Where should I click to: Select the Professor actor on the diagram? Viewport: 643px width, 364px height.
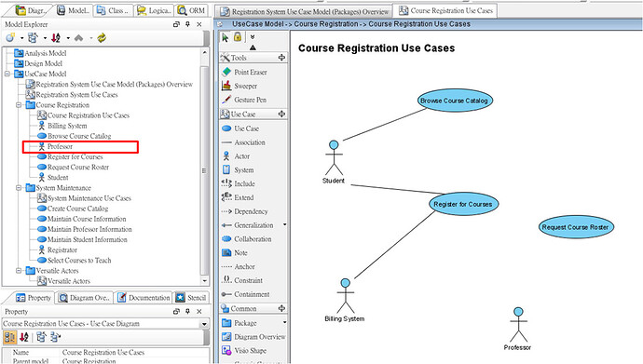518,330
